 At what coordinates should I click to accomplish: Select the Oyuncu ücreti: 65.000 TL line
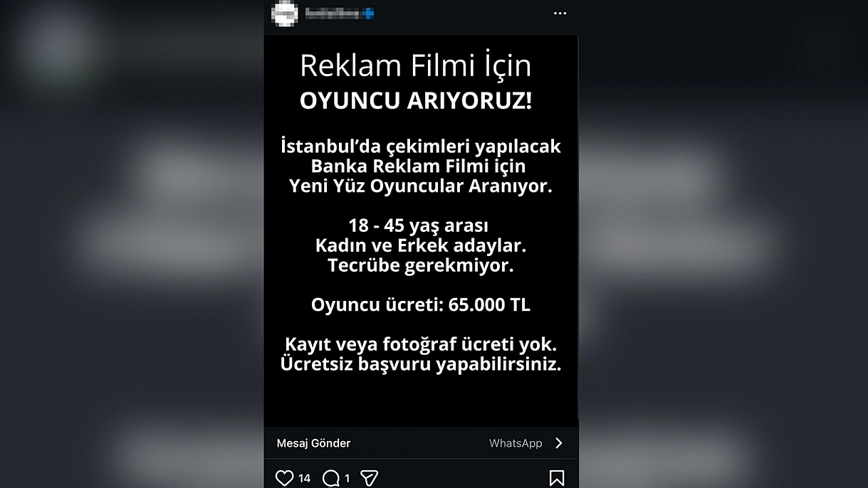tap(421, 305)
